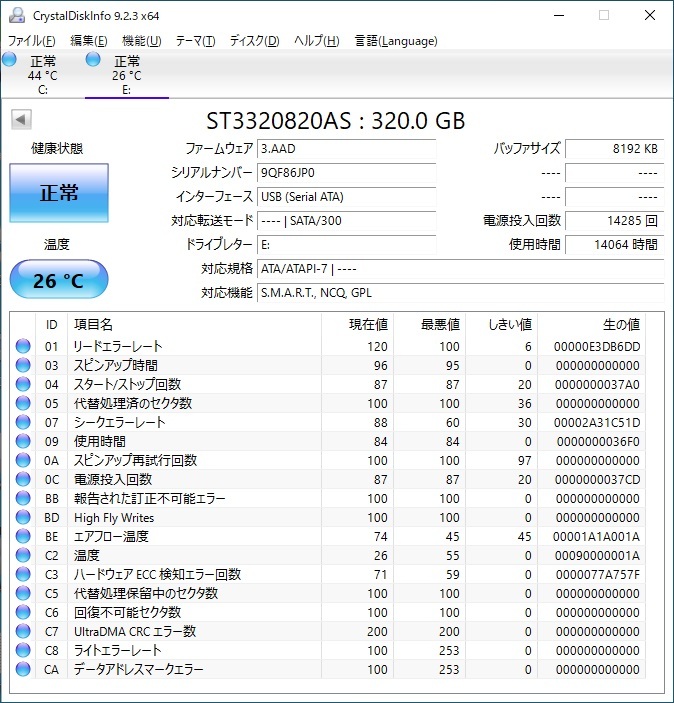The width and height of the screenshot is (674, 703).
Task: Click the 電源投入回数 field 14285 回
Action: click(x=614, y=221)
